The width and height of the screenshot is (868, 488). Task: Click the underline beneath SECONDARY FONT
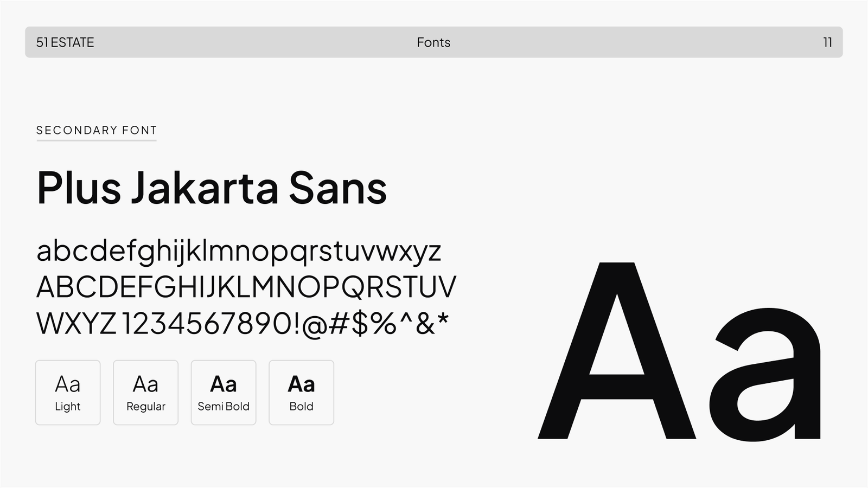click(x=97, y=140)
